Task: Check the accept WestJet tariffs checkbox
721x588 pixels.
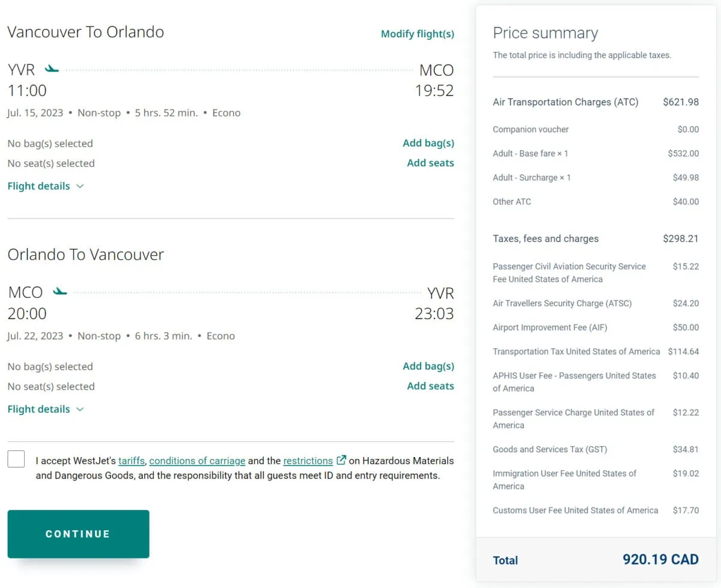Action: click(16, 459)
